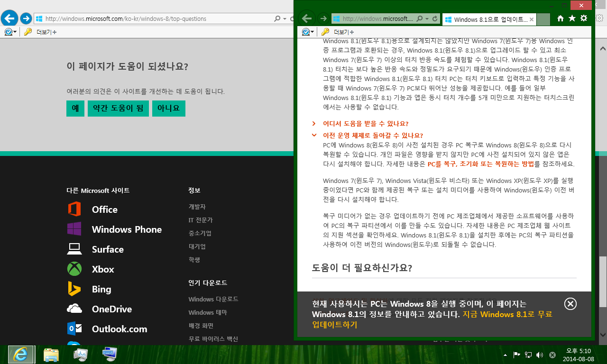Open the '배경 화면' footer link
This screenshot has width=607, height=364.
pyautogui.click(x=201, y=326)
